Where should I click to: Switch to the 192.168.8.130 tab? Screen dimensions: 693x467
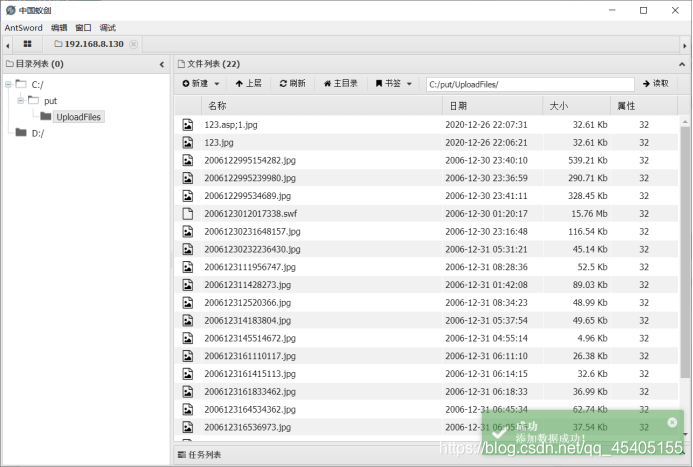tap(94, 44)
